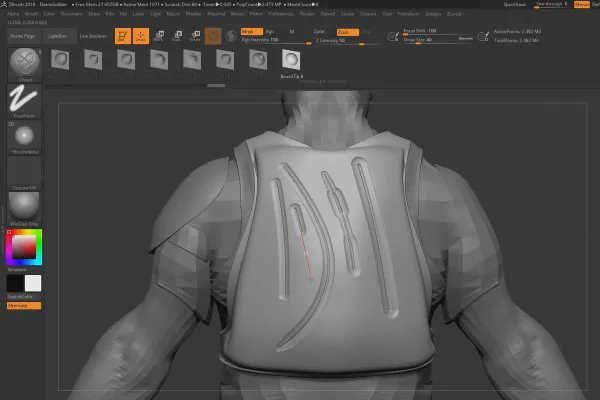Screen dimensions: 600x400
Task: Click the gray sphere icon left of Mrgb
Action: pyautogui.click(x=231, y=36)
